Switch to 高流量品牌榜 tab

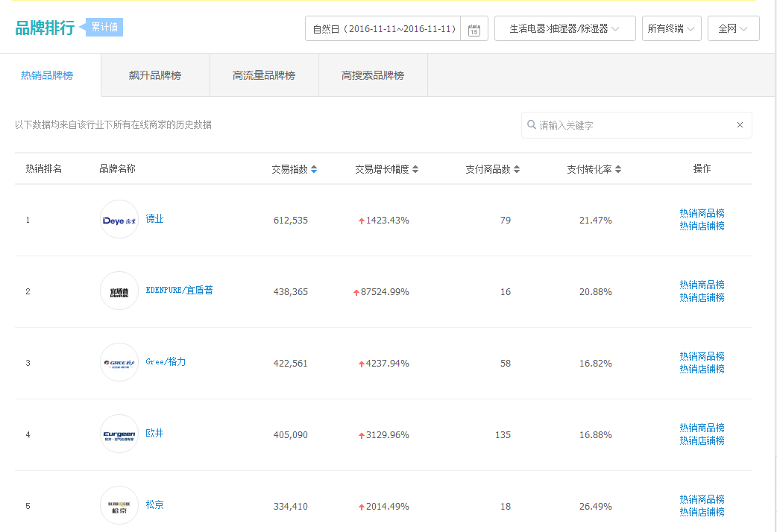point(264,75)
